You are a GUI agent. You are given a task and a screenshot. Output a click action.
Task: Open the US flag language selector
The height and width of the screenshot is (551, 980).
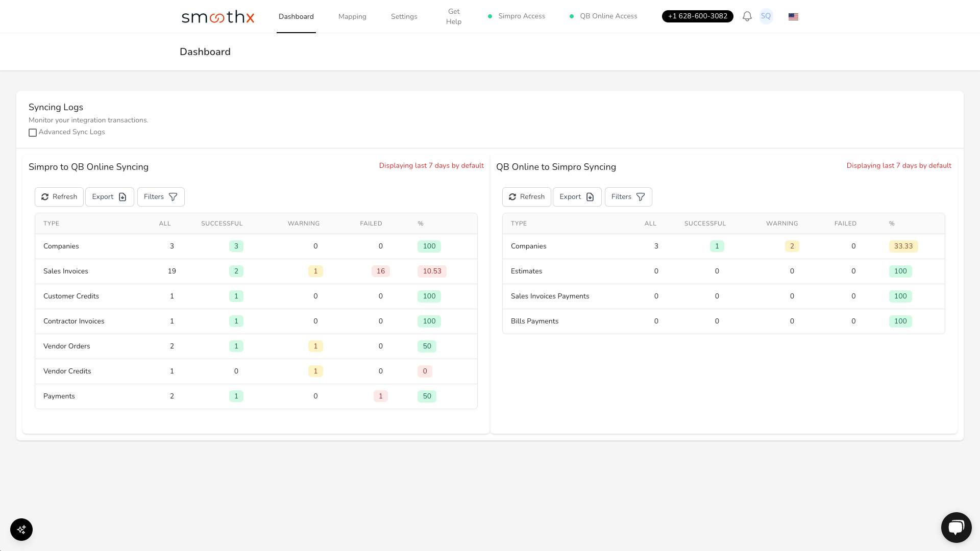coord(793,16)
